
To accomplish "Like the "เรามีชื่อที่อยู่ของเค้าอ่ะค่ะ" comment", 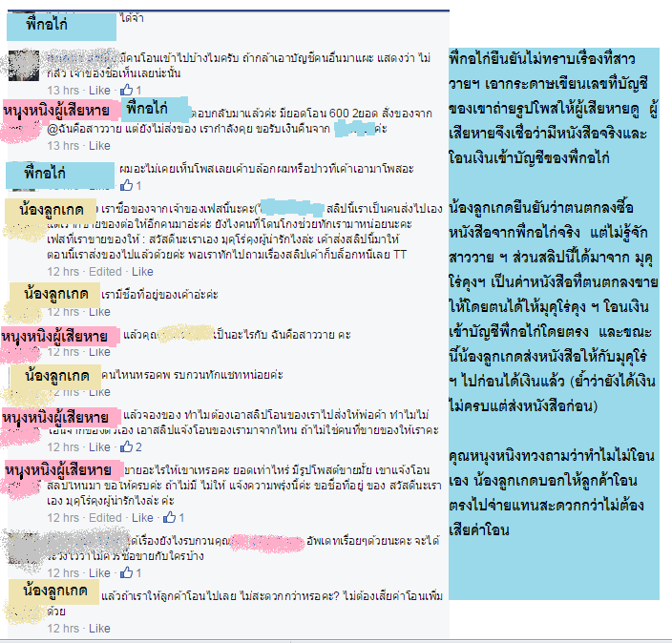I will pos(99,312).
